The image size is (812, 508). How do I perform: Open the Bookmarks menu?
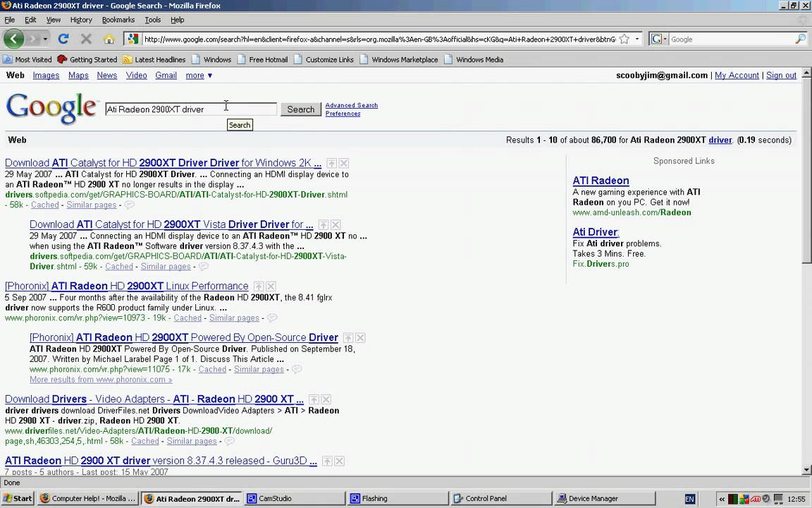tap(118, 20)
